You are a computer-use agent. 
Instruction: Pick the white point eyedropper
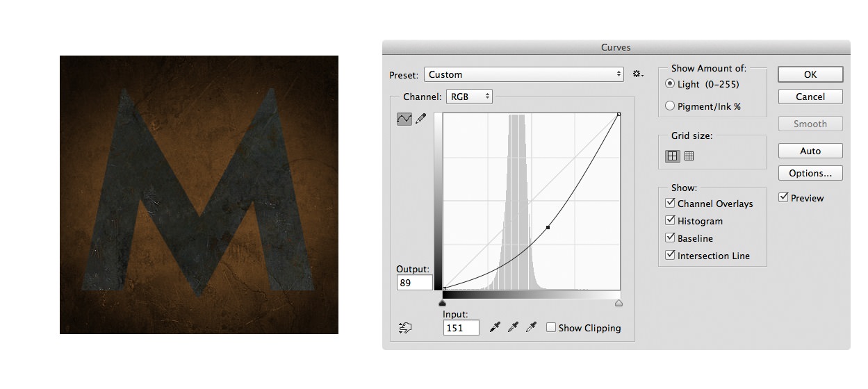click(x=532, y=327)
